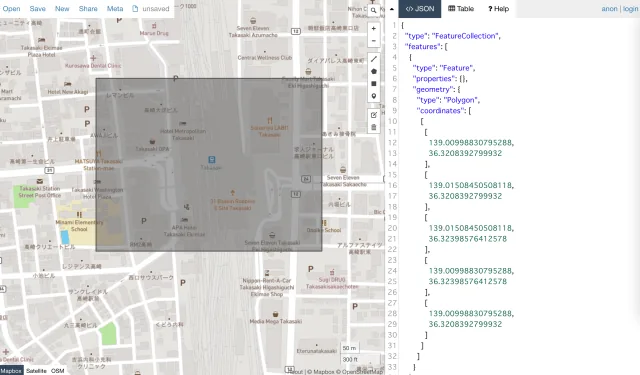Activate the delete layers trash tool
The image size is (640, 375).
pos(373,127)
